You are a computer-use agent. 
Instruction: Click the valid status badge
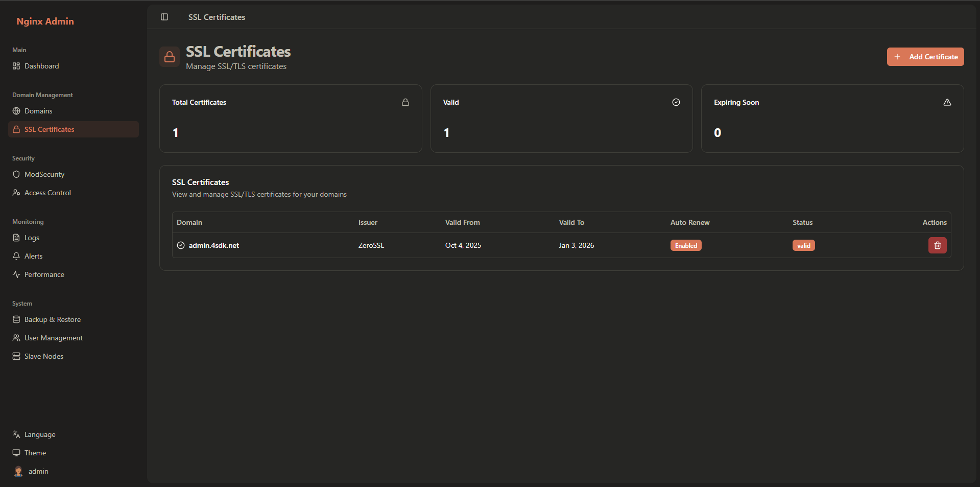pyautogui.click(x=803, y=245)
